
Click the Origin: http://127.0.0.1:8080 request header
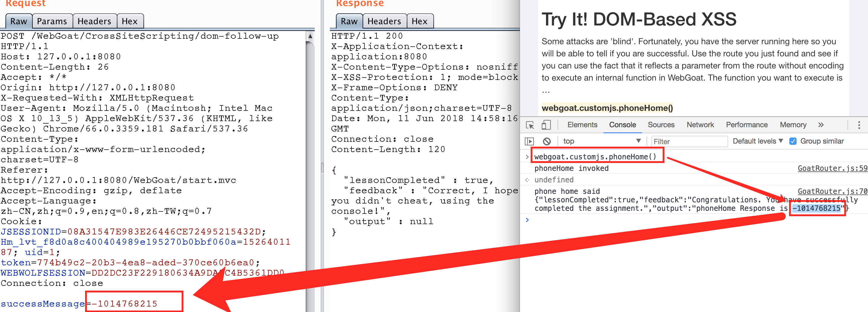pyautogui.click(x=88, y=87)
